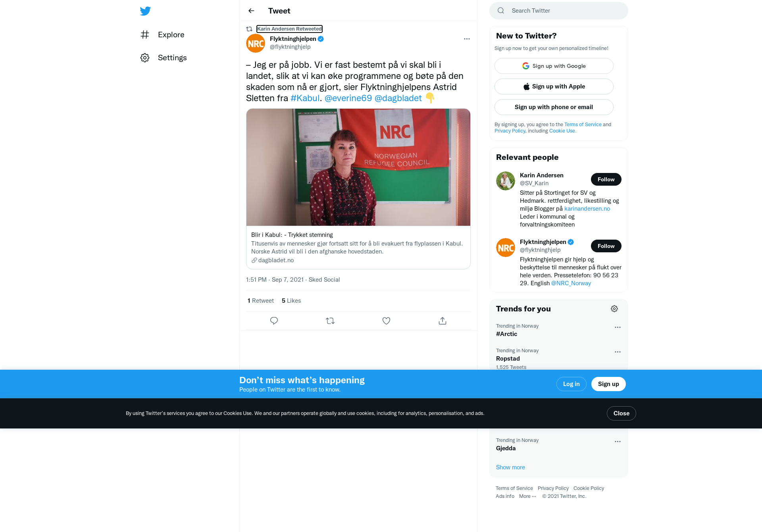Viewport: 762px width, 532px height.
Task: Click the #Kabul hashtag link
Action: (305, 98)
